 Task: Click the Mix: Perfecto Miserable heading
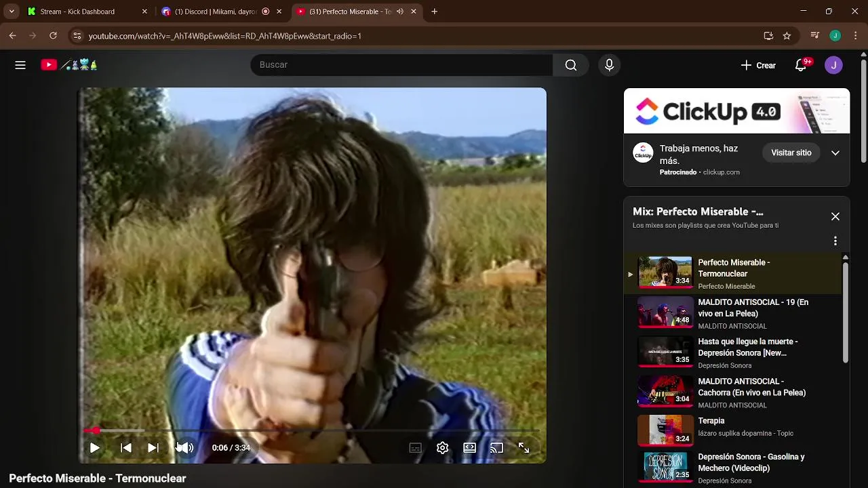(698, 211)
